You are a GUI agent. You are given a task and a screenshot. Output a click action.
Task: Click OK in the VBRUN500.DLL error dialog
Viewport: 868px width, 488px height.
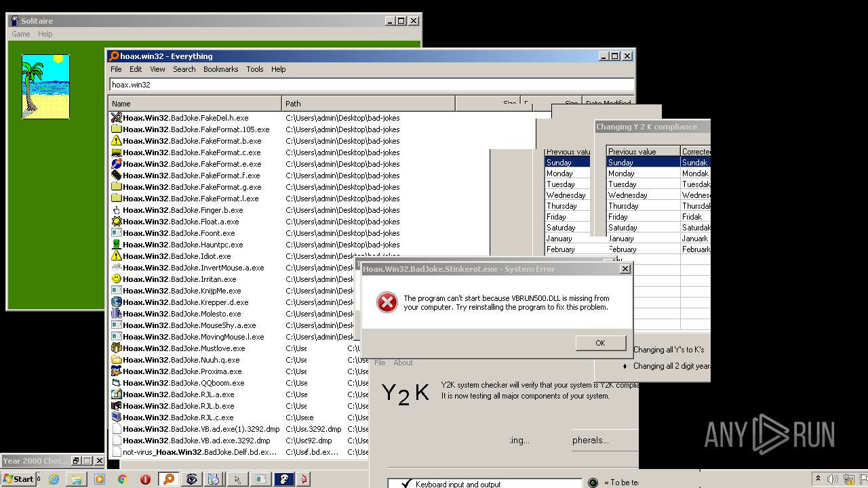pyautogui.click(x=600, y=343)
